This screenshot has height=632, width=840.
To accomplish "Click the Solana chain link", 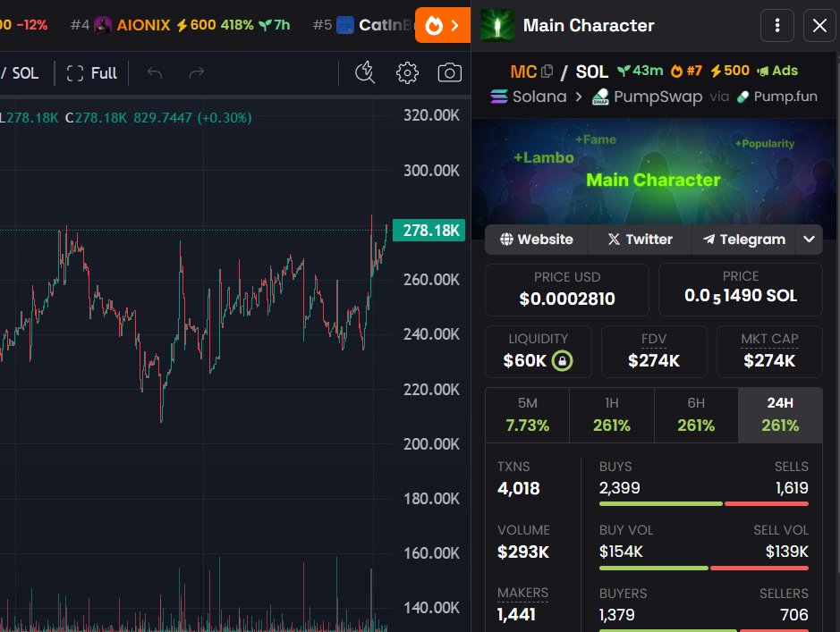I will point(528,97).
